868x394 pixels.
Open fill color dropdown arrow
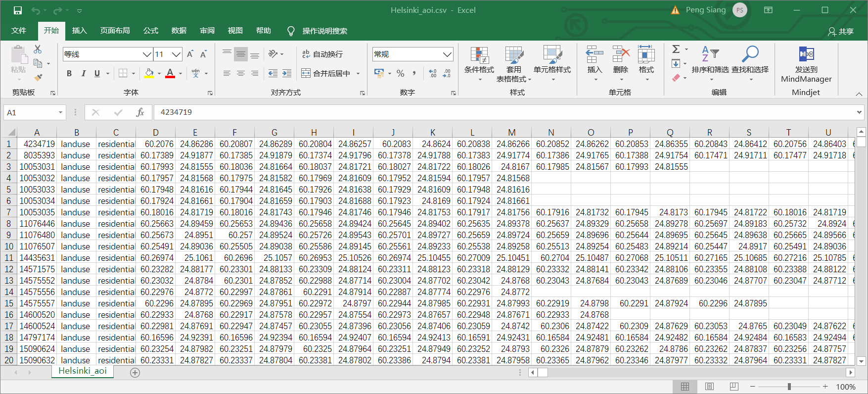[159, 73]
